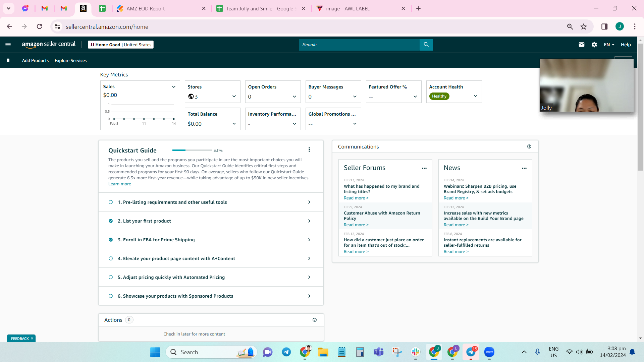
Task: Read more about brand and listing titles post
Action: (356, 198)
